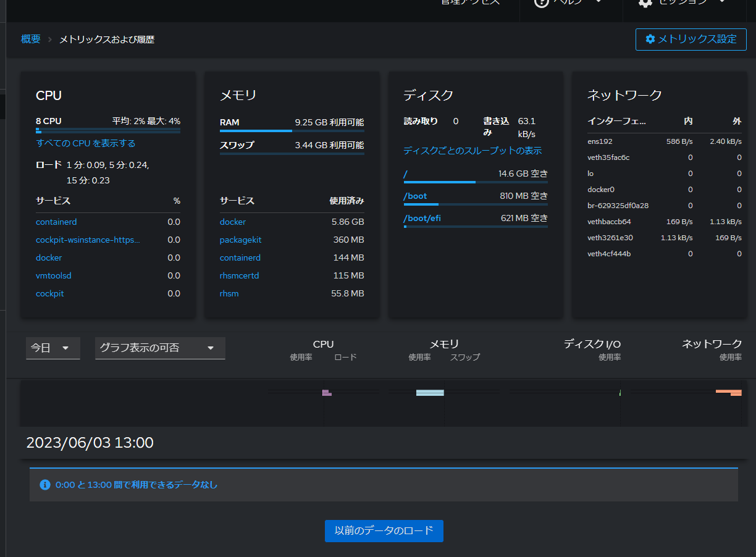Select 概要 in the breadcrumb
Image resolution: width=756 pixels, height=557 pixels.
click(x=30, y=39)
